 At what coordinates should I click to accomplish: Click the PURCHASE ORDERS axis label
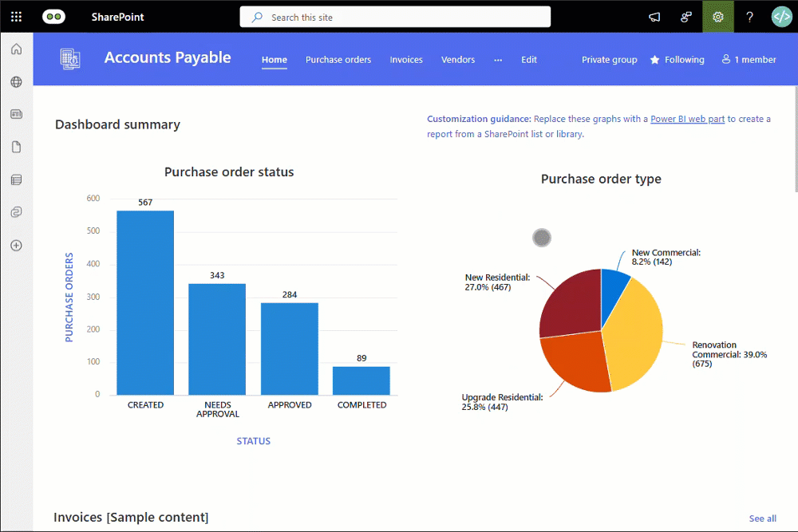[69, 297]
